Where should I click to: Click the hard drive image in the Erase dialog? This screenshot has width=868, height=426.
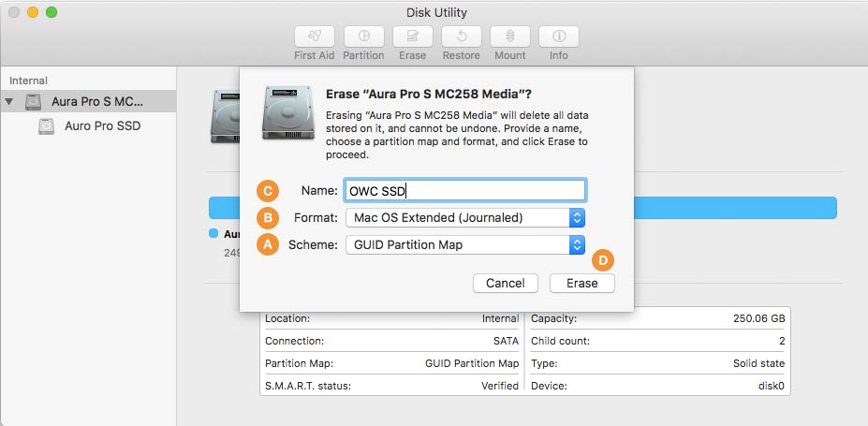[288, 112]
